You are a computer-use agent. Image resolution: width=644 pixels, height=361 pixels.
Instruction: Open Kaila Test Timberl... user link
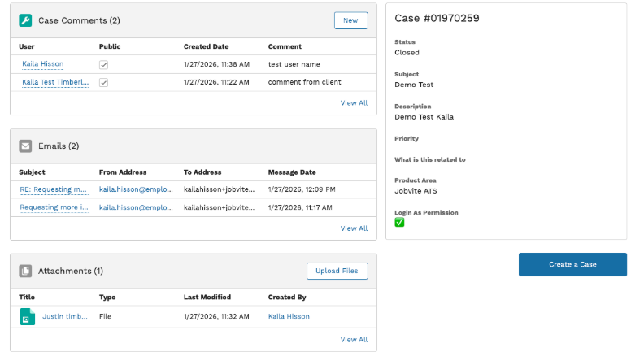click(x=55, y=82)
